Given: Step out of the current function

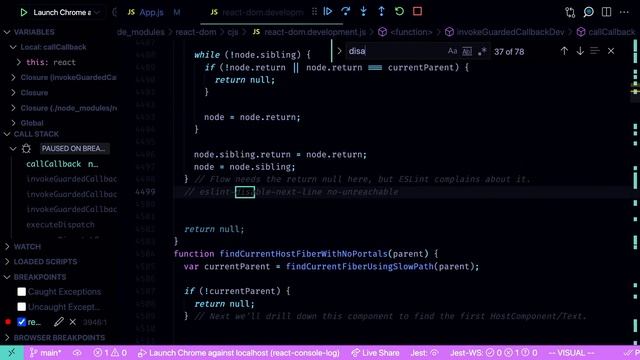Looking at the screenshot, I should pyautogui.click(x=381, y=11).
